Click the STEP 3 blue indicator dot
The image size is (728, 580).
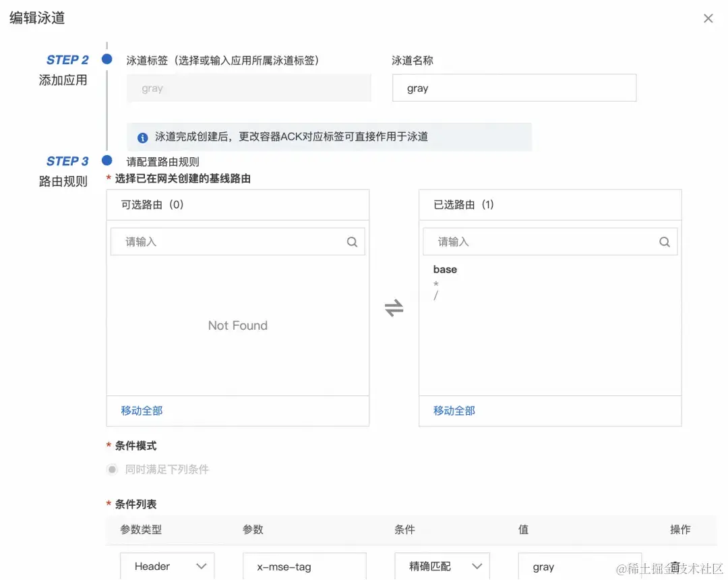[x=106, y=161]
